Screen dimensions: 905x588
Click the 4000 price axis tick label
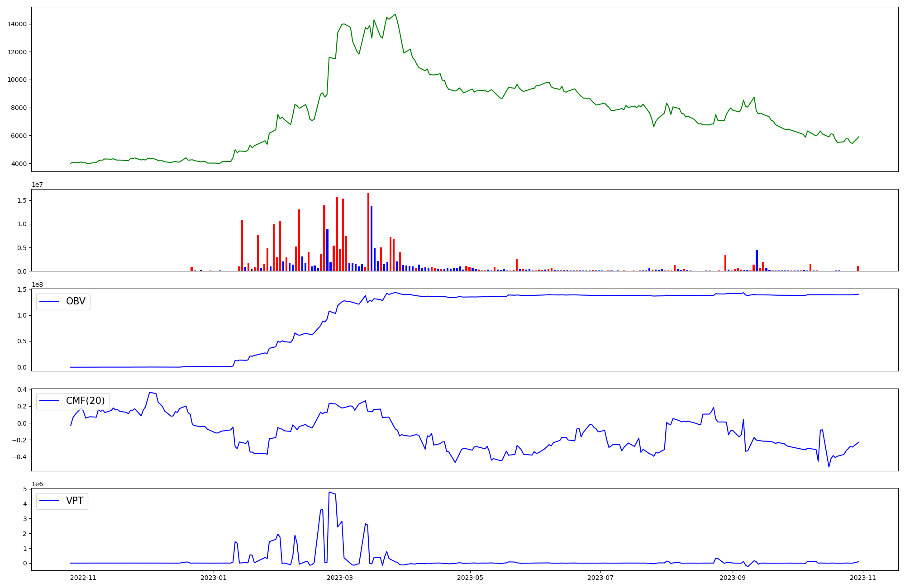(x=19, y=164)
